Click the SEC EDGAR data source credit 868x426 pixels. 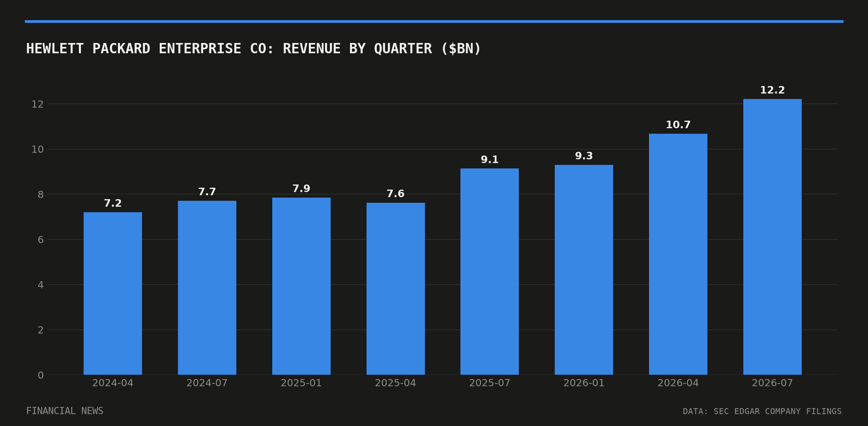tap(762, 411)
